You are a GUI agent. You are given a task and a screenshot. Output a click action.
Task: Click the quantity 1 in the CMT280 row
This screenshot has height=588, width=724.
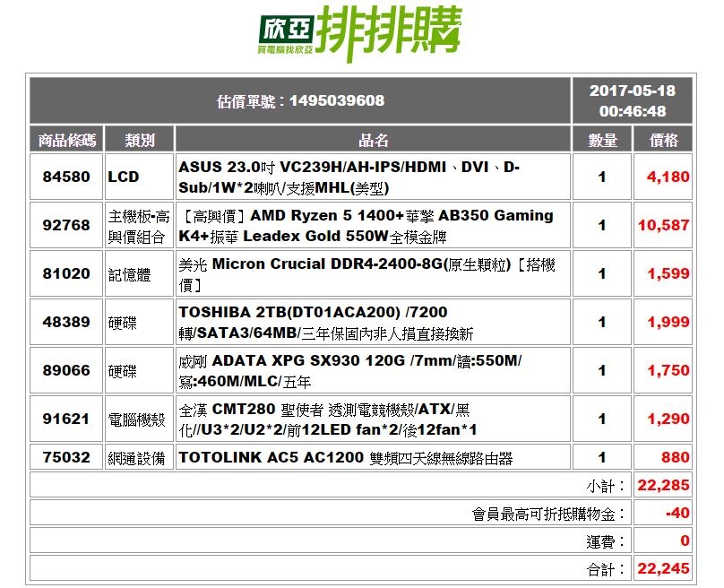[601, 419]
